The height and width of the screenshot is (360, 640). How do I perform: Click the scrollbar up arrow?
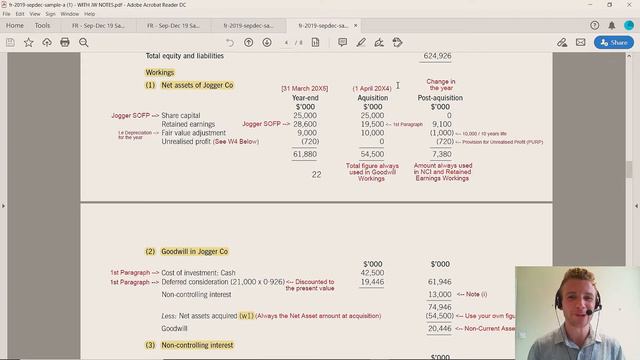point(629,56)
